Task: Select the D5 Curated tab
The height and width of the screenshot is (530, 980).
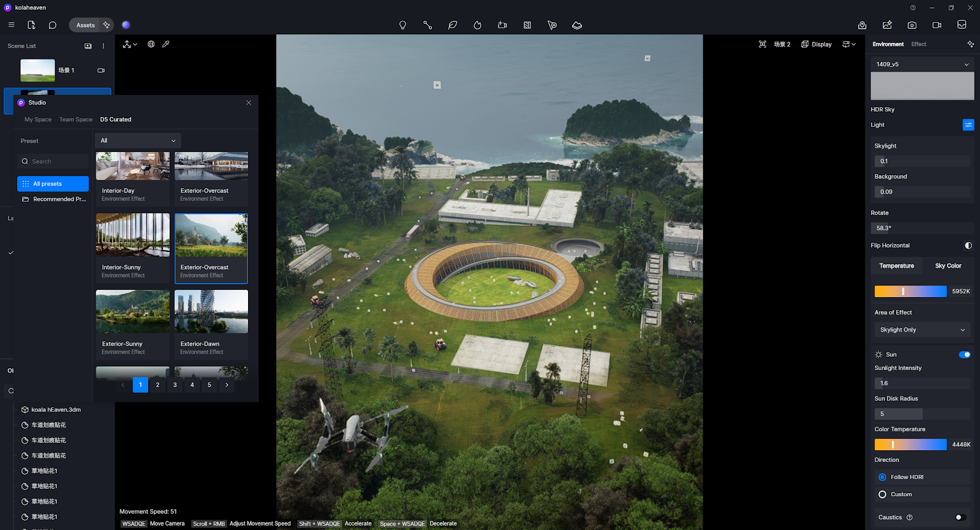Action: [x=116, y=119]
